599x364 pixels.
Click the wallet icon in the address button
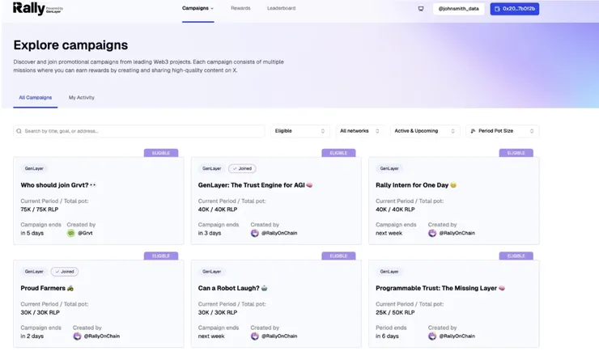[497, 9]
